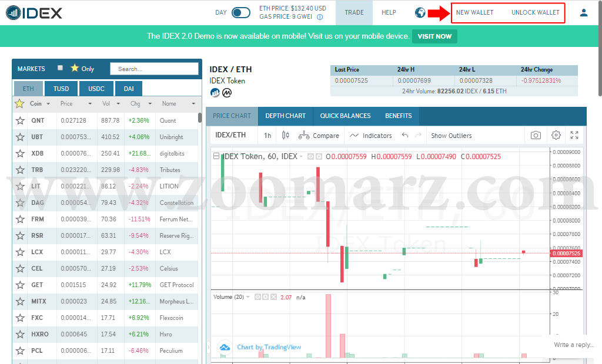The height and width of the screenshot is (364, 602).
Task: Favorite the GET coin star
Action: tap(20, 285)
